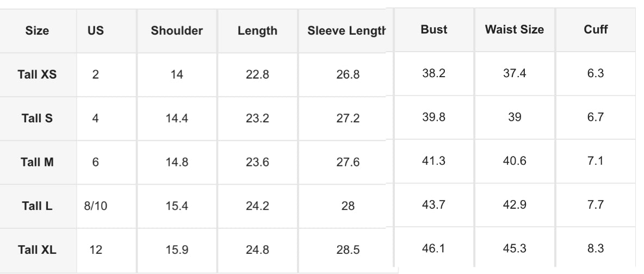Click the Length column header
This screenshot has height=274, width=644.
point(257,31)
